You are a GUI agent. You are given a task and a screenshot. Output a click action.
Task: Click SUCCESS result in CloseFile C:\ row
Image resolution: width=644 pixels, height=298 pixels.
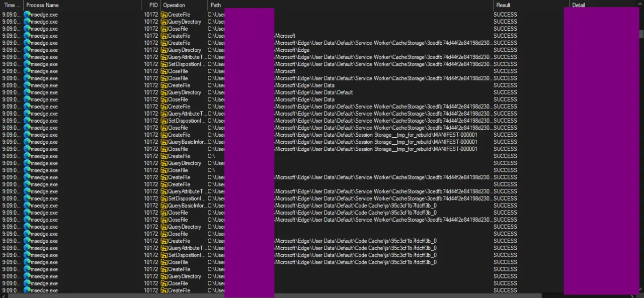[505, 170]
